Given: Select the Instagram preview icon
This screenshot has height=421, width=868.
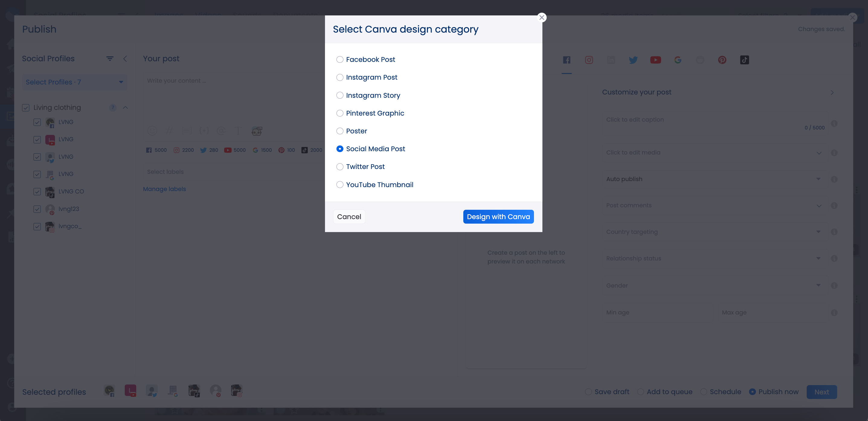Looking at the screenshot, I should tap(589, 60).
